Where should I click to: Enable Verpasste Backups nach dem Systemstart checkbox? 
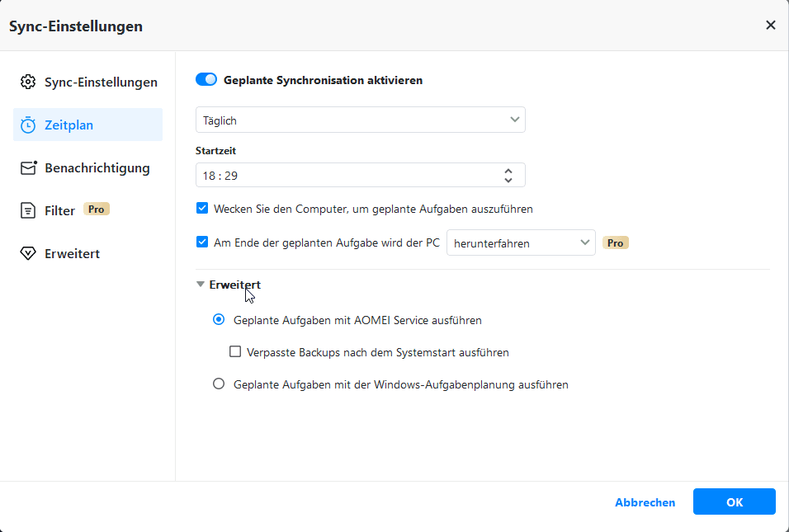coord(235,352)
